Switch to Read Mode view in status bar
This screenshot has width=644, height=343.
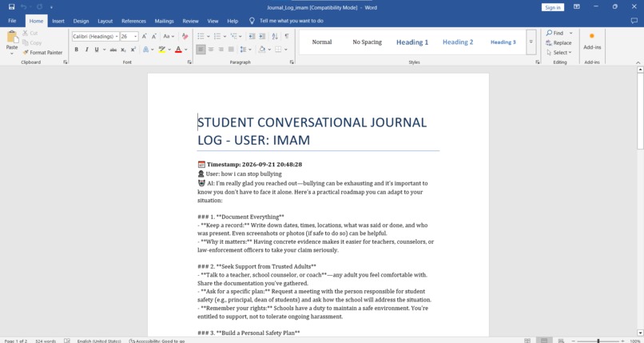[x=527, y=341]
